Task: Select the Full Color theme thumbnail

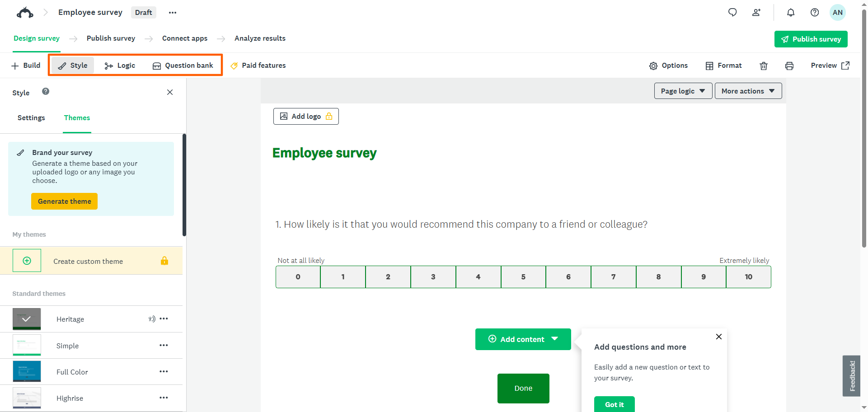Action: click(27, 371)
